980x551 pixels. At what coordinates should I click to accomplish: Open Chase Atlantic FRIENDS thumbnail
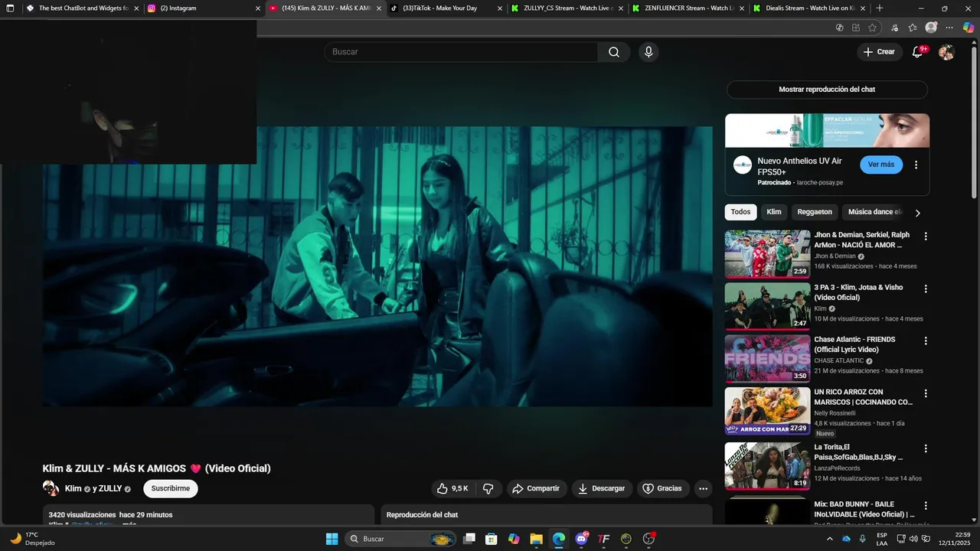pyautogui.click(x=767, y=358)
